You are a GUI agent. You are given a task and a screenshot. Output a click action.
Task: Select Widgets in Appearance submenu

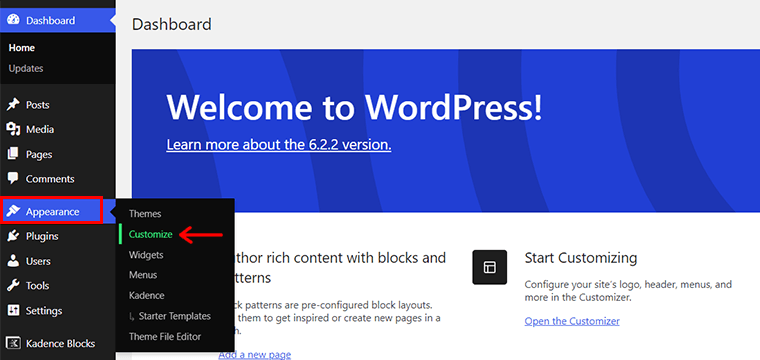pyautogui.click(x=146, y=255)
